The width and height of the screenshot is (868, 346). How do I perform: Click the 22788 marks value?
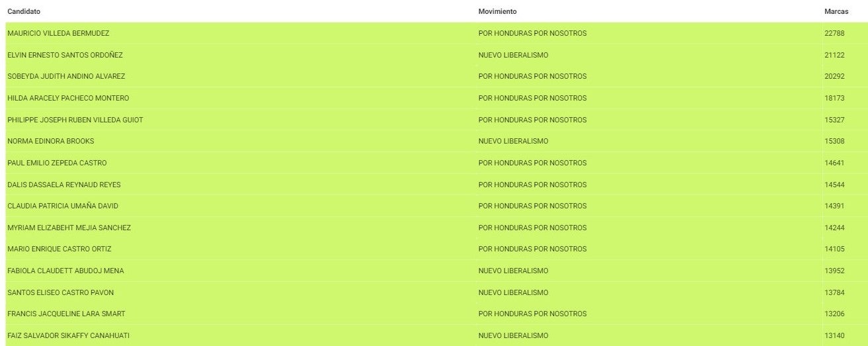point(834,33)
